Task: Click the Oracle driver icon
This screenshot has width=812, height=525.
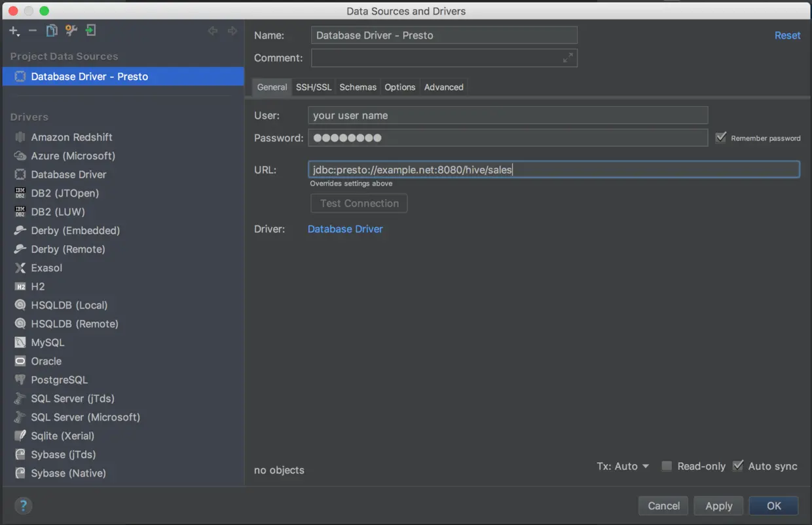Action: click(x=20, y=361)
